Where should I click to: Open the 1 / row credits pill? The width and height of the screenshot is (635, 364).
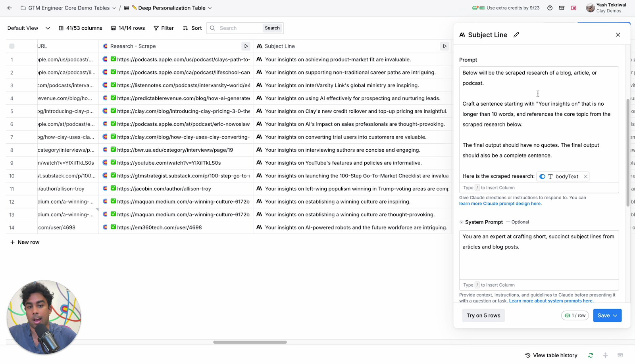coord(575,316)
